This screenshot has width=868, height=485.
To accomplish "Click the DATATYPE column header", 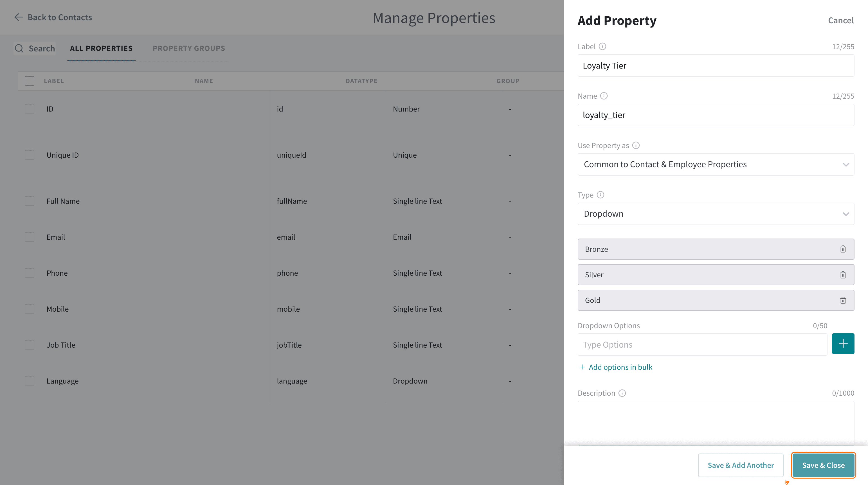I will [x=361, y=81].
